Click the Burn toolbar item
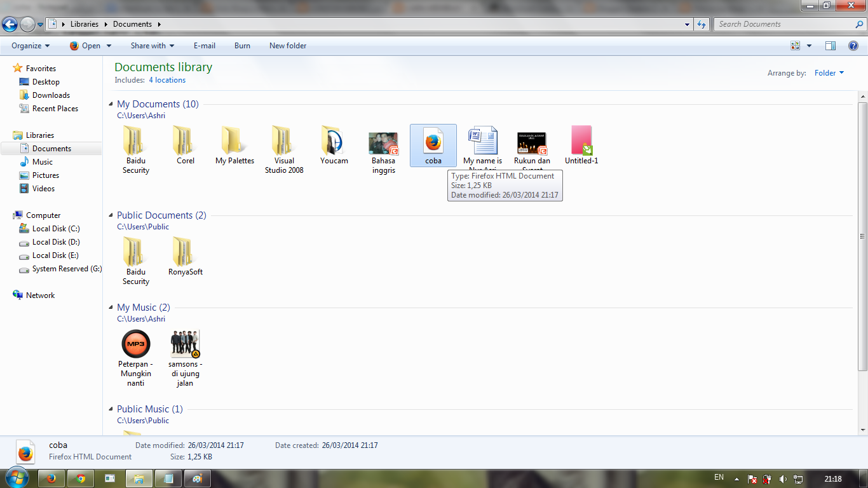This screenshot has height=488, width=868. click(242, 45)
